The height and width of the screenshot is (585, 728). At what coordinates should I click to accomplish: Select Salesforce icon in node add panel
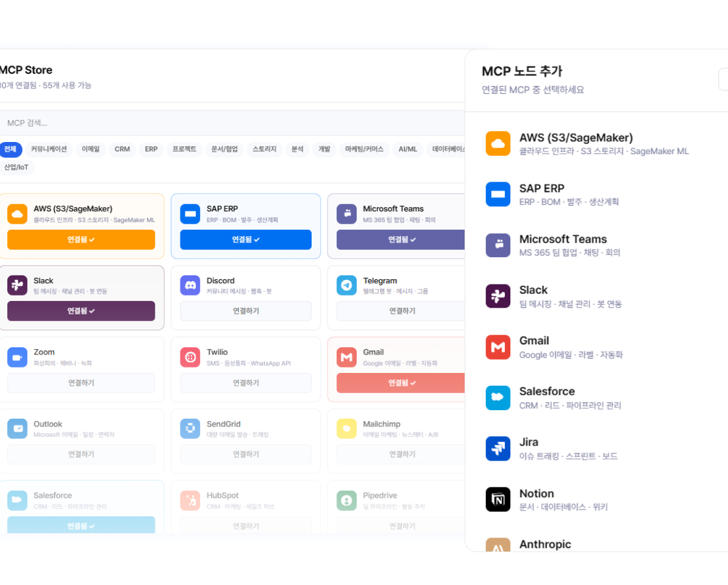(x=498, y=397)
